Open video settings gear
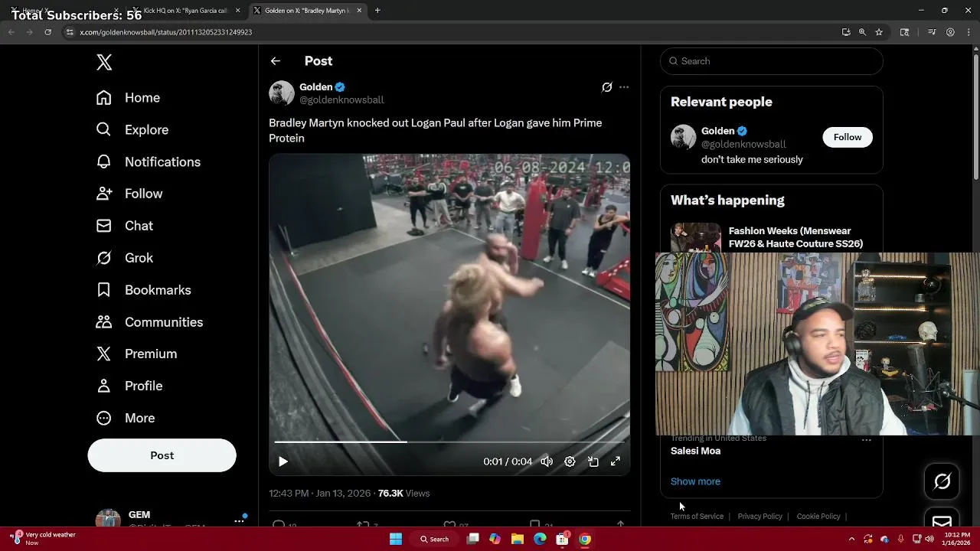980x551 pixels. pyautogui.click(x=570, y=461)
